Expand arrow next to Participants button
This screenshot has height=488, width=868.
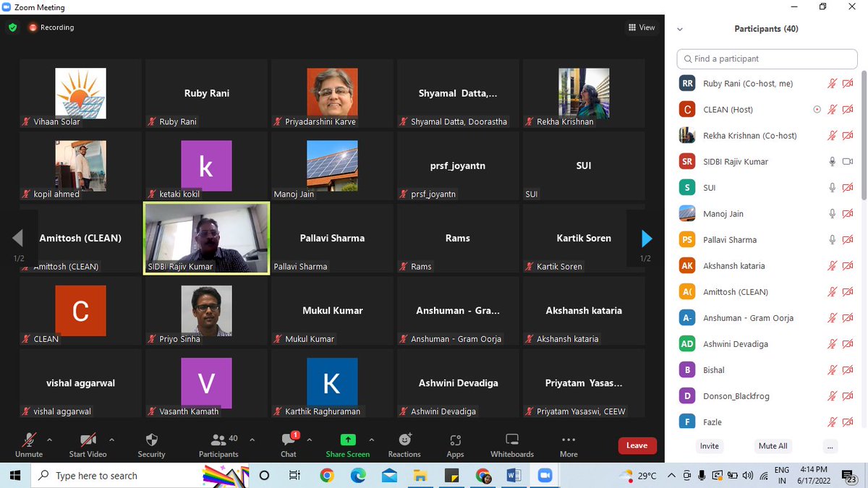click(x=252, y=440)
